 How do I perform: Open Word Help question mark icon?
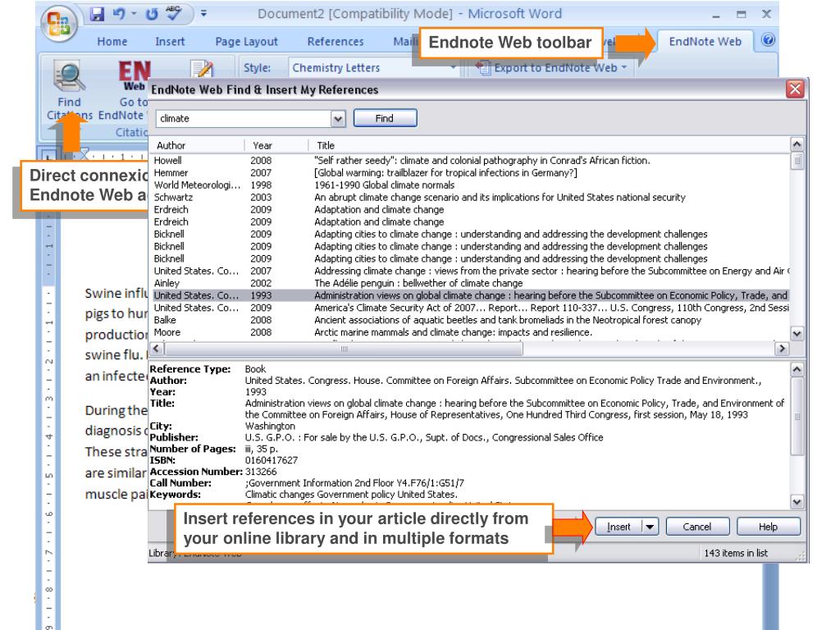768,40
